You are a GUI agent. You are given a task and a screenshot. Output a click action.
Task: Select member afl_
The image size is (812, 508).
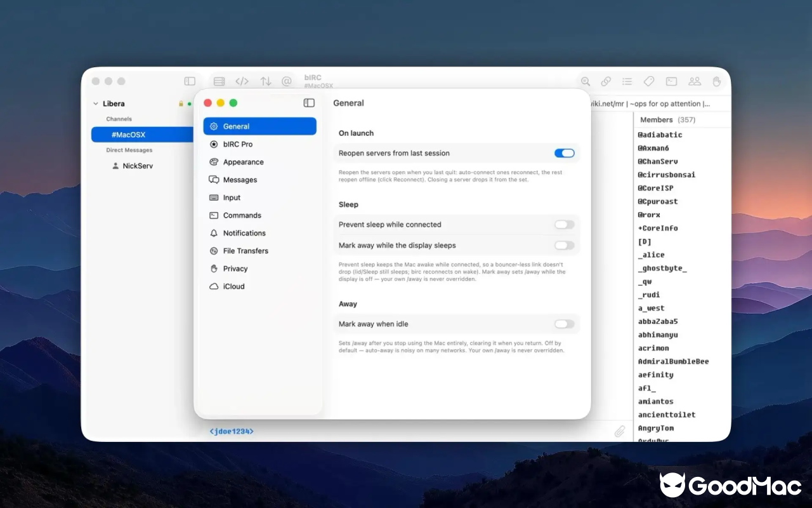(x=647, y=388)
